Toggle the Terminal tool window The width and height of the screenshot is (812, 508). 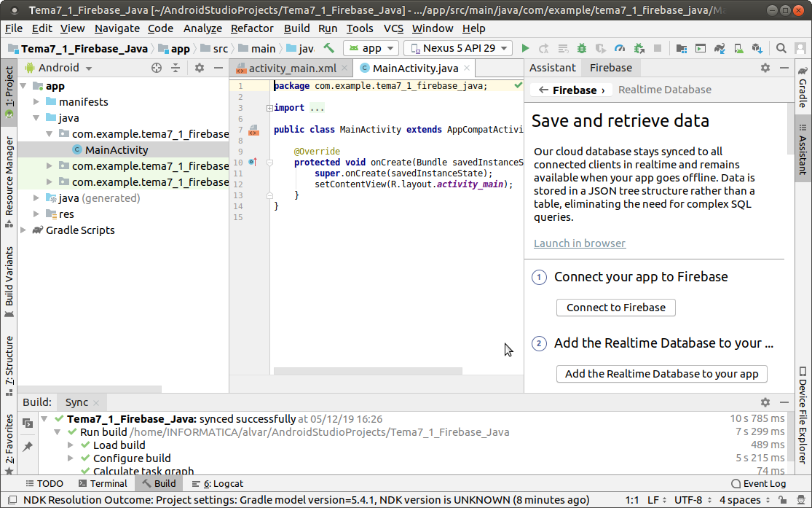pyautogui.click(x=102, y=483)
